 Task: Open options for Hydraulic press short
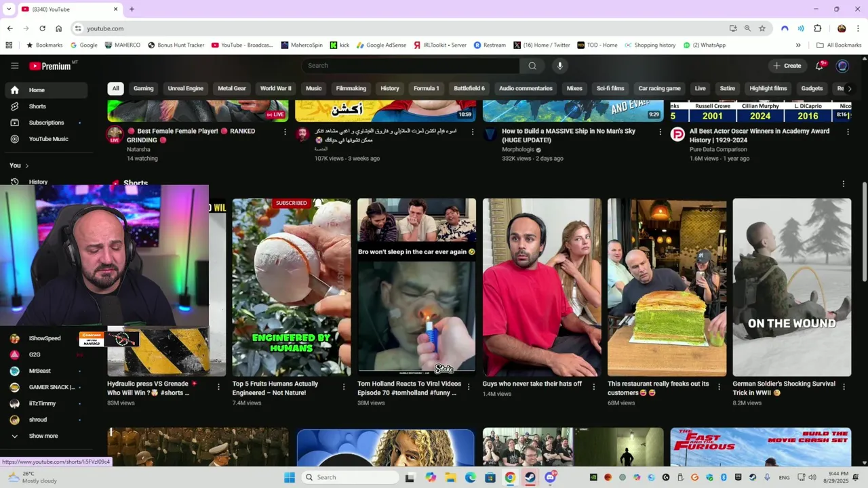pos(218,387)
